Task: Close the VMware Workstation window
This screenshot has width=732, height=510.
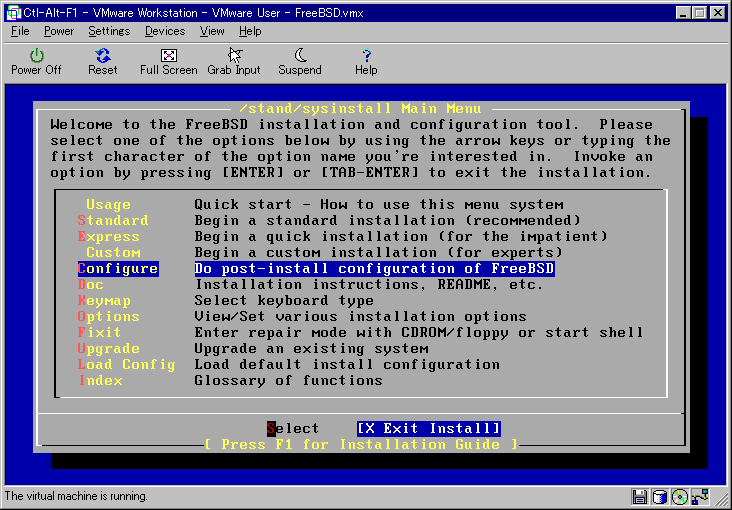Action: coord(718,13)
